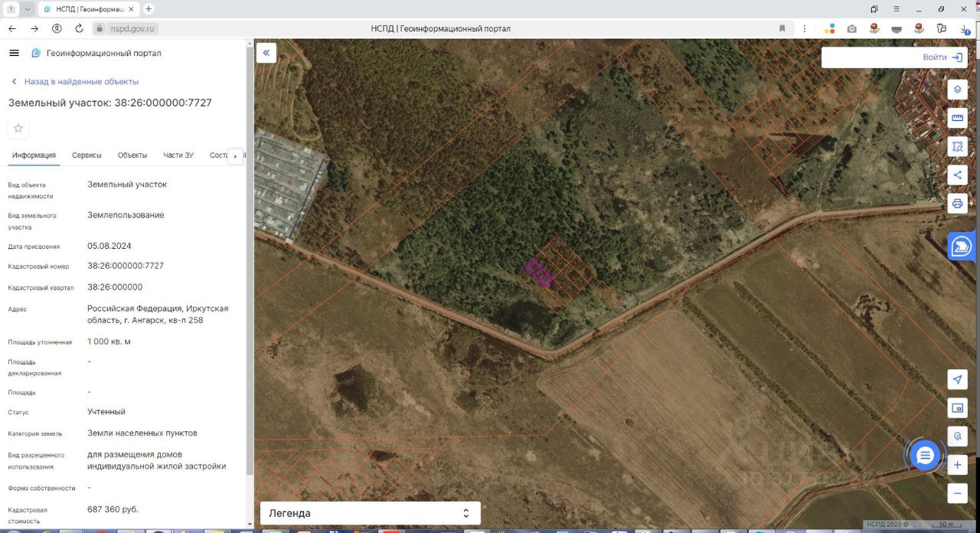Expand the Легенда dropdown
Image resolution: width=980 pixels, height=533 pixels.
click(371, 513)
